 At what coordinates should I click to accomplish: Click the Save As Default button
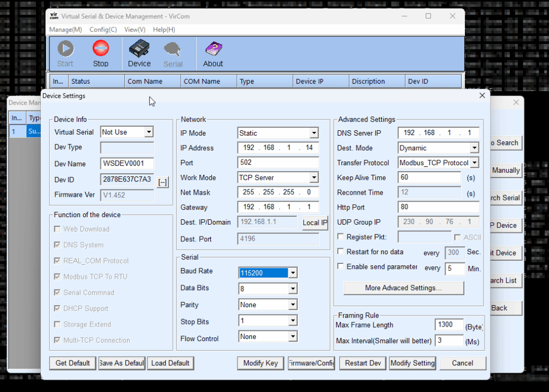(x=122, y=363)
